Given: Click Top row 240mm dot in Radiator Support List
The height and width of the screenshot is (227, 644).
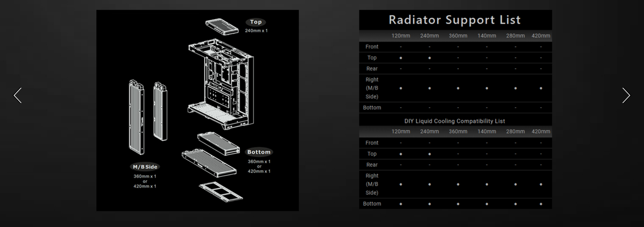Looking at the screenshot, I should (429, 58).
